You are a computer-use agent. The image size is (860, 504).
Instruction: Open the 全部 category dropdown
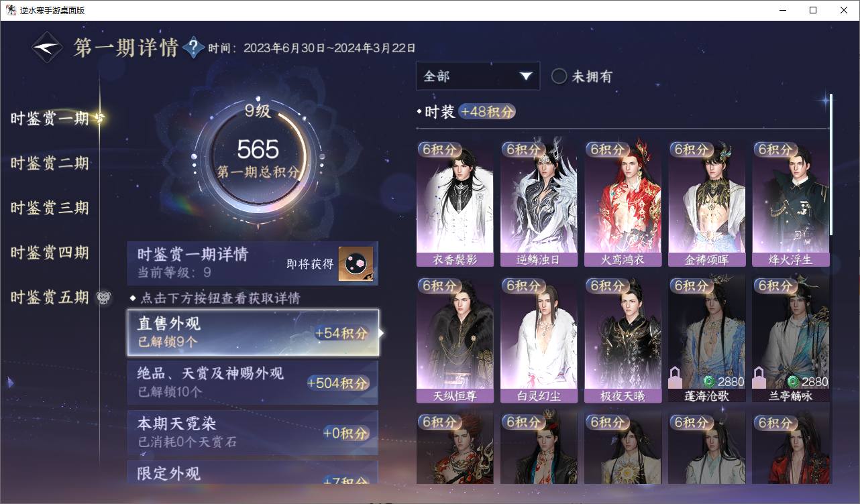478,76
